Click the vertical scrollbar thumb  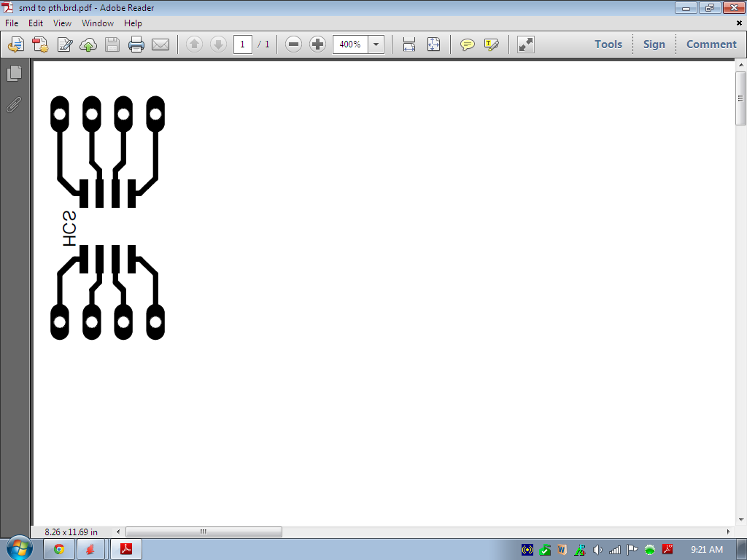[741, 98]
